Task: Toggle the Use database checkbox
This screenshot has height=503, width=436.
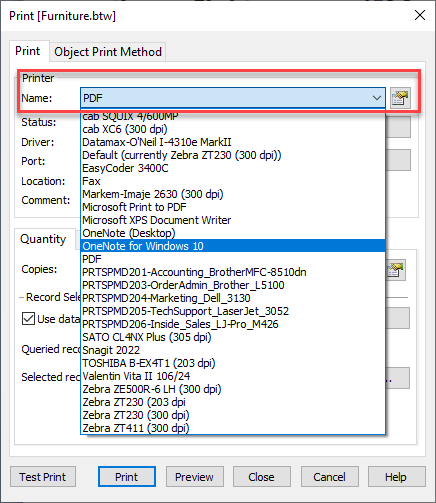Action: click(x=28, y=319)
